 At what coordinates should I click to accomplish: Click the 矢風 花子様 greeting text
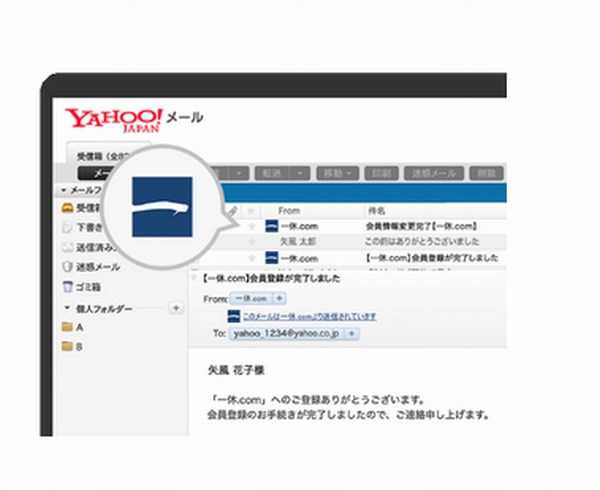tap(236, 370)
